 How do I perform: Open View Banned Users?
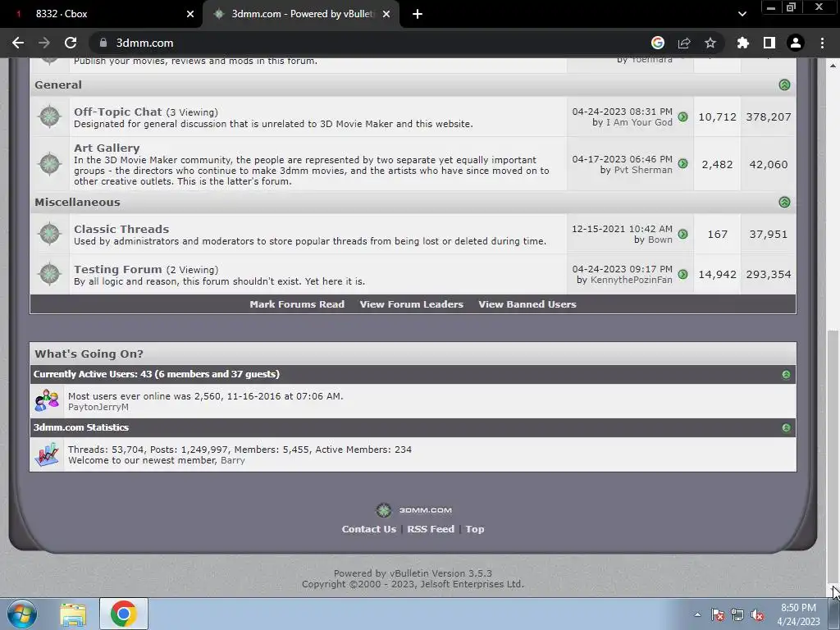pyautogui.click(x=527, y=304)
